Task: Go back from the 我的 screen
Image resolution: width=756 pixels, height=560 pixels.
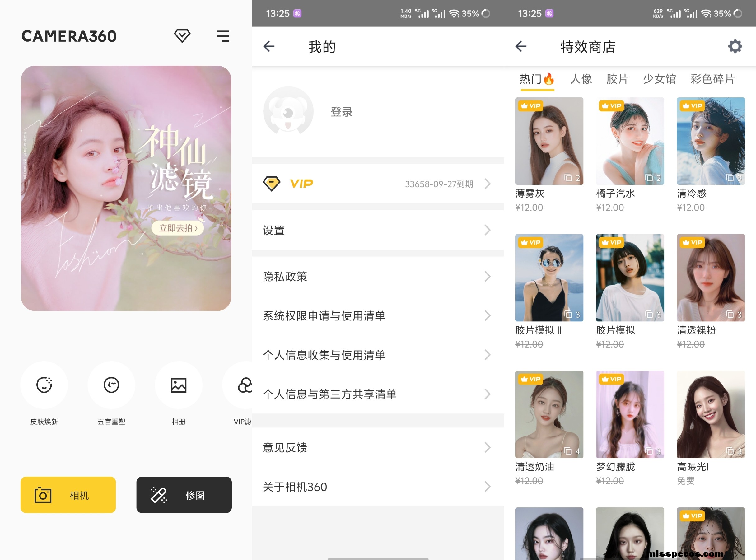Action: point(269,46)
